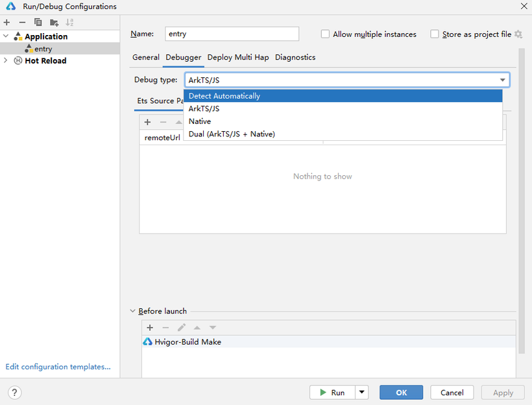Choose Detect Automatically debug type
The width and height of the screenshot is (532, 405).
tap(343, 96)
